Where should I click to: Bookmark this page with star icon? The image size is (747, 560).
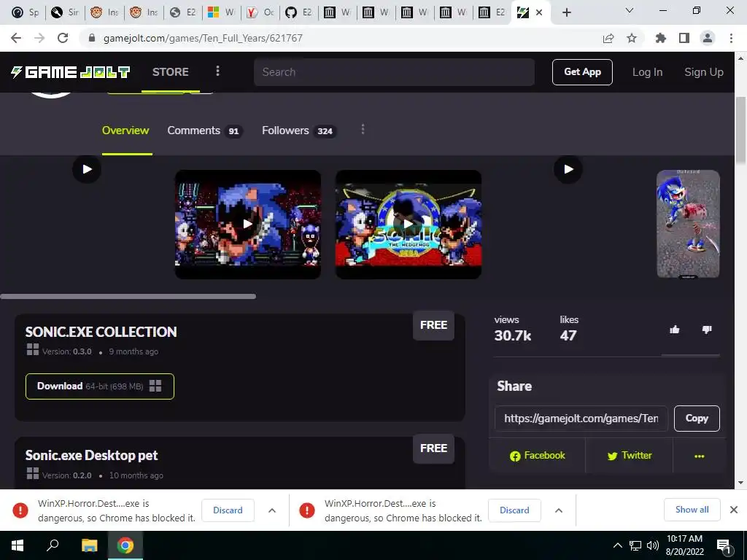point(632,38)
